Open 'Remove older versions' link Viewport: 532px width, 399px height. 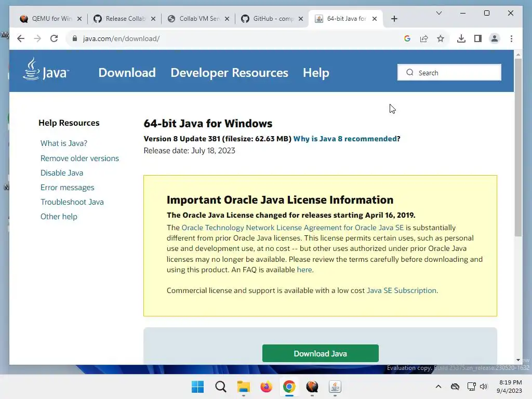pyautogui.click(x=79, y=158)
